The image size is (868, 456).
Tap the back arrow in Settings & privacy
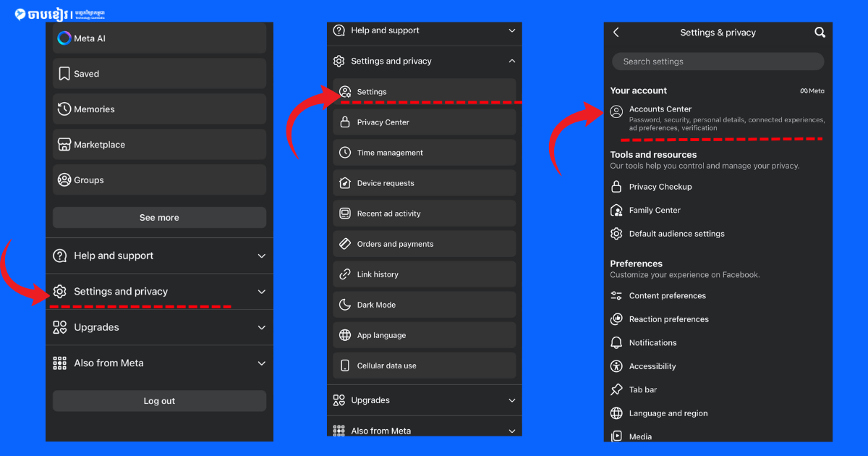616,33
